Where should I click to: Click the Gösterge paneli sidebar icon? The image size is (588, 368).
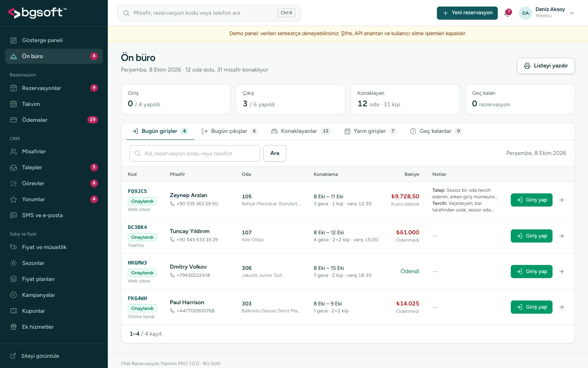13,40
